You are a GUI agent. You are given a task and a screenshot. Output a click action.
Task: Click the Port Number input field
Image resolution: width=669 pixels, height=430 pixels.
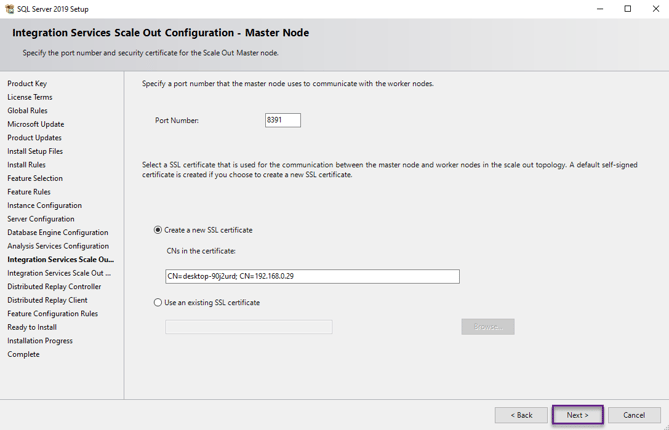coord(282,120)
